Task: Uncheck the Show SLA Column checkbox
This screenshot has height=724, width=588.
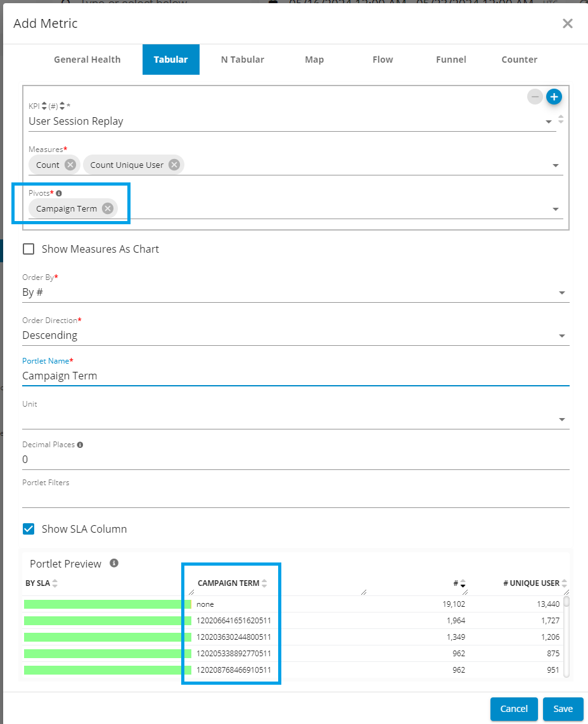Action: pyautogui.click(x=29, y=529)
